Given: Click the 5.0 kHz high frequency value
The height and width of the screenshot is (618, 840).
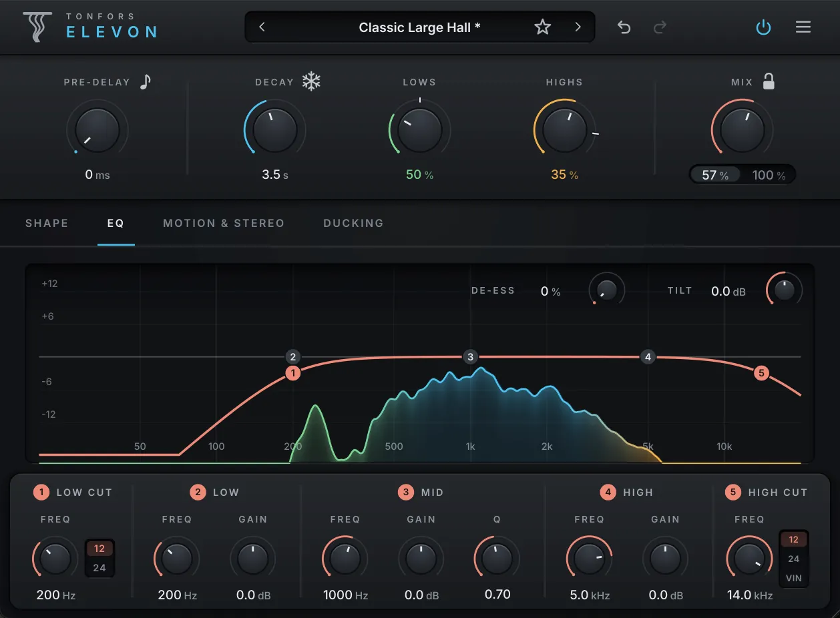Looking at the screenshot, I should 589,595.
